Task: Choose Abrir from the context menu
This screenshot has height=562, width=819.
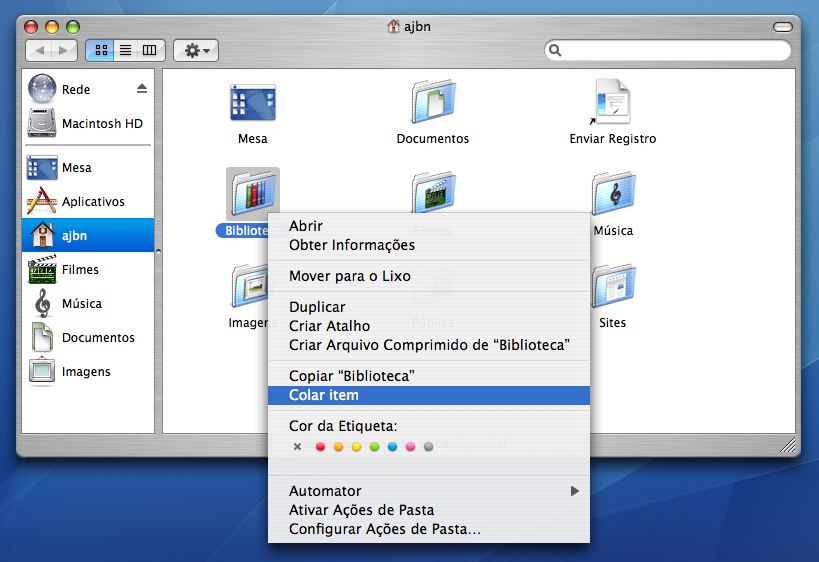Action: point(429,226)
